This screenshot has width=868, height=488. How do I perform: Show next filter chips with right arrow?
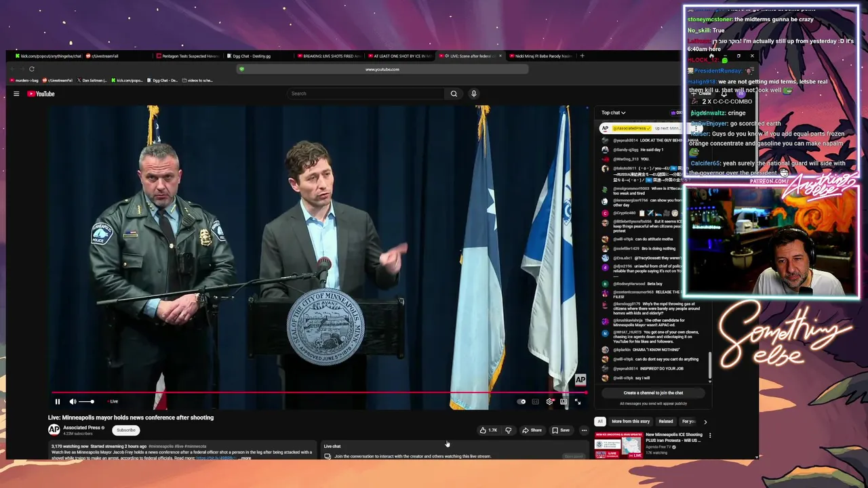pos(705,422)
